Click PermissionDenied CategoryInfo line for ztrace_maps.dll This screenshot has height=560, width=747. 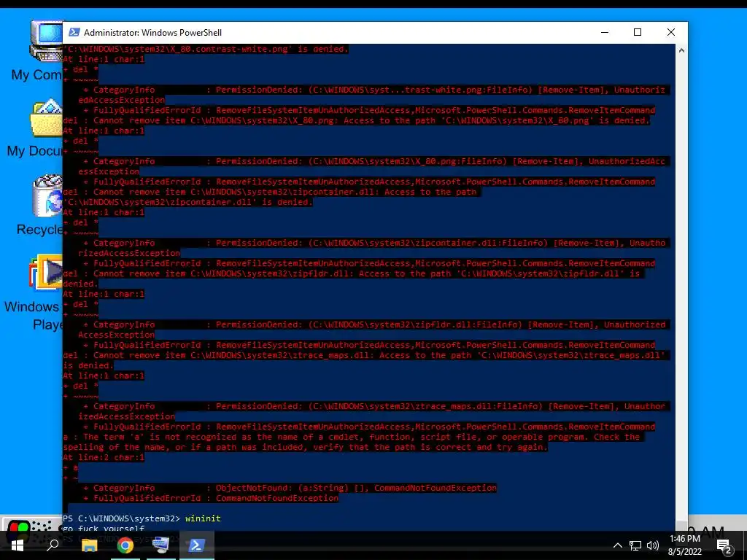tap(374, 406)
